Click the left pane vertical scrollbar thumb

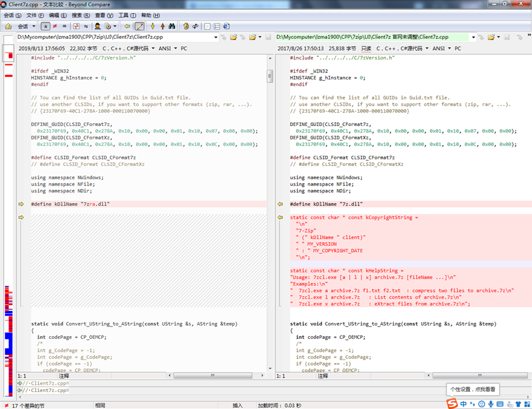[x=270, y=76]
